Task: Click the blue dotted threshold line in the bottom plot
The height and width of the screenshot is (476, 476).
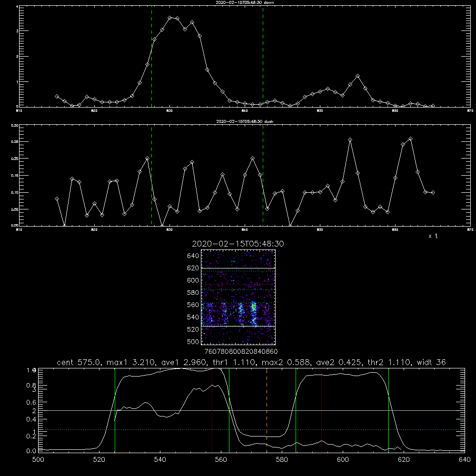Action: 251,429
